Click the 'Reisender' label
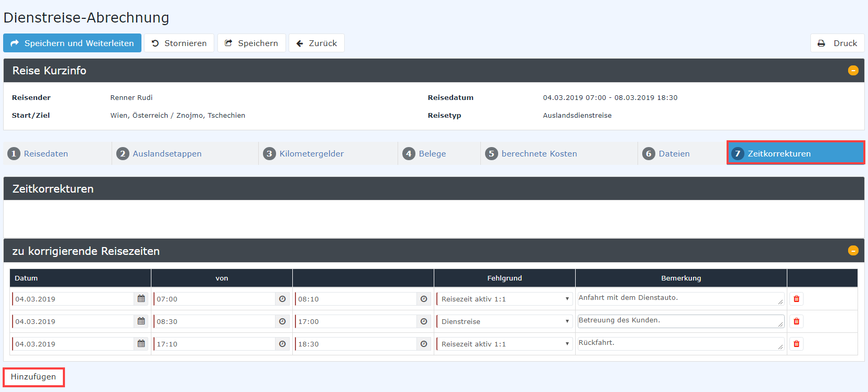Screen dimensions: 868x392 point(31,97)
